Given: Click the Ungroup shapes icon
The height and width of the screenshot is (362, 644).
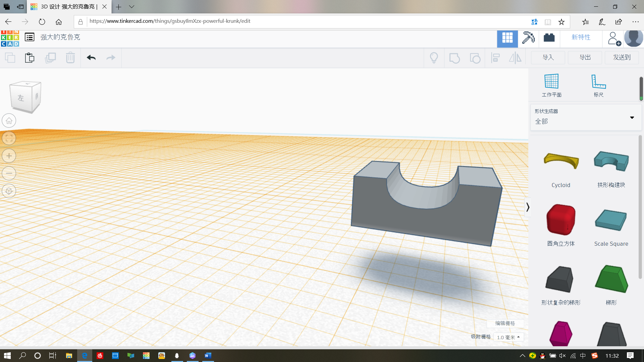Looking at the screenshot, I should coord(475,58).
